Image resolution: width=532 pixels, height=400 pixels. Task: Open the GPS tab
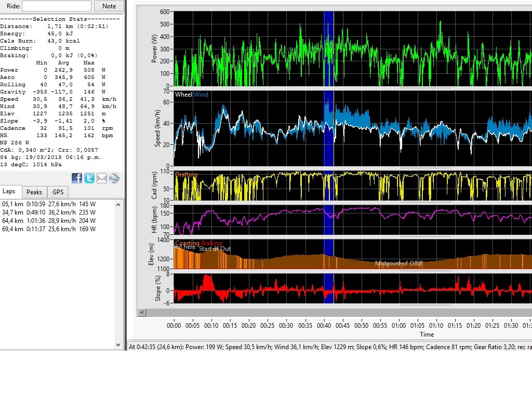[x=58, y=192]
